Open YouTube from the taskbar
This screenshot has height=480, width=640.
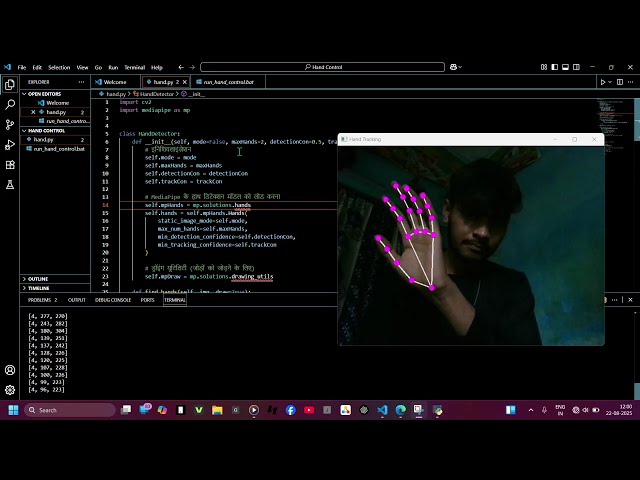pyautogui.click(x=309, y=410)
